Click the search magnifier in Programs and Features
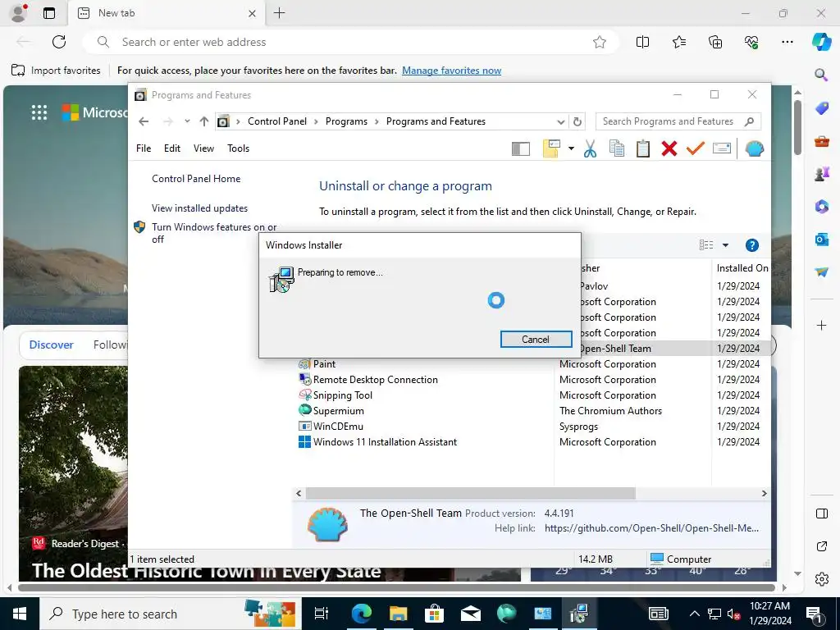Image resolution: width=840 pixels, height=630 pixels. [x=750, y=121]
